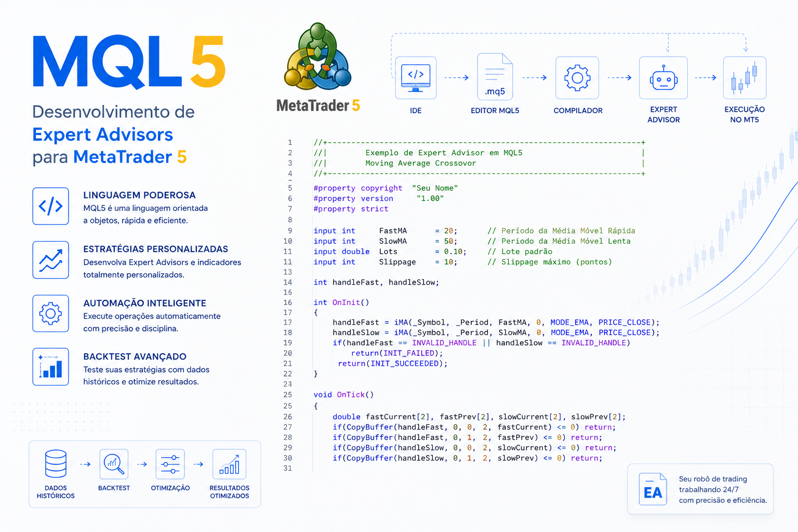Click the 'double fastCurrent[2]' declaration line
The height and width of the screenshot is (532, 798).
pos(479,417)
